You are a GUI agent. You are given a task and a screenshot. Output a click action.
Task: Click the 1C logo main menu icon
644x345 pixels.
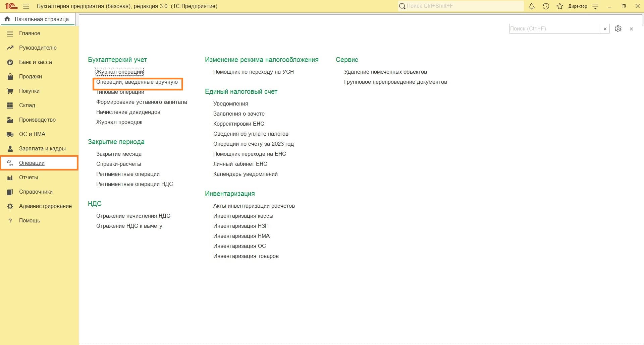11,6
